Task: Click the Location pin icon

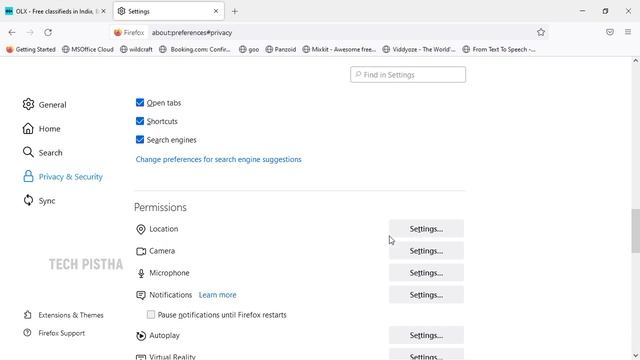Action: pyautogui.click(x=141, y=229)
